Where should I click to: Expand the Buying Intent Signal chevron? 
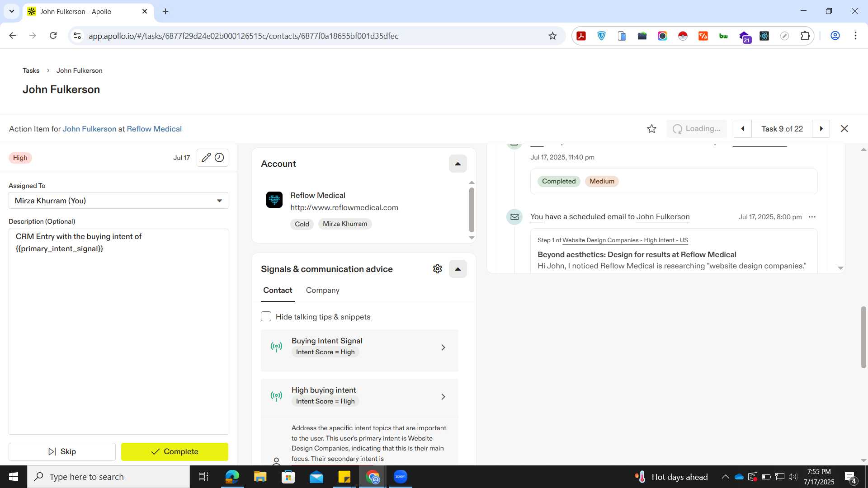(443, 347)
